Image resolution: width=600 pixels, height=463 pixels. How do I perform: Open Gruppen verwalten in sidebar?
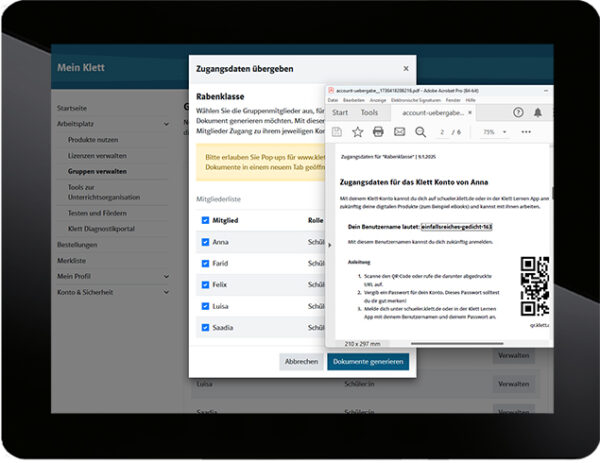click(x=97, y=171)
